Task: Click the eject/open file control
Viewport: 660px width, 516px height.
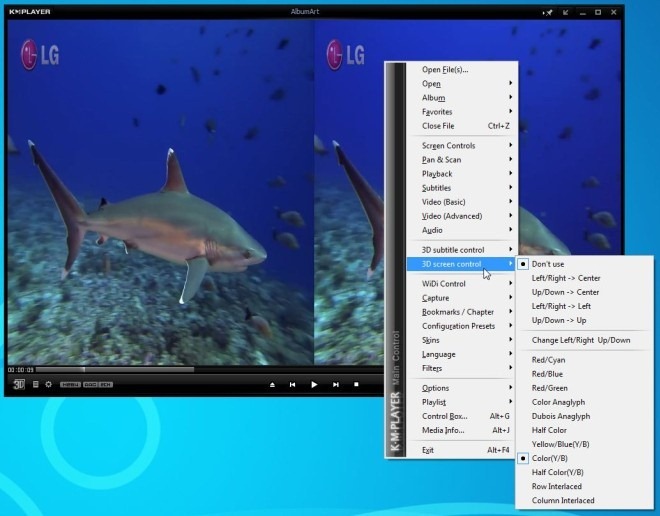Action: click(x=272, y=385)
